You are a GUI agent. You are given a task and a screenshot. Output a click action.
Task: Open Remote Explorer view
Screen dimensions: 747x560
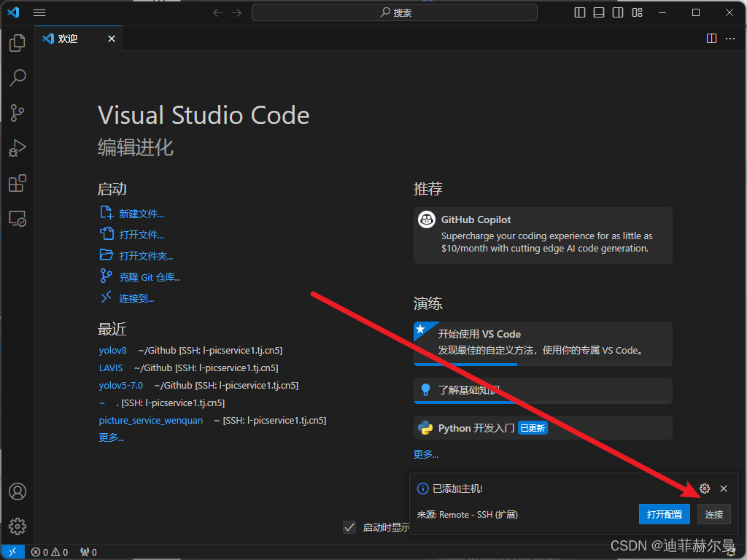pos(18,219)
